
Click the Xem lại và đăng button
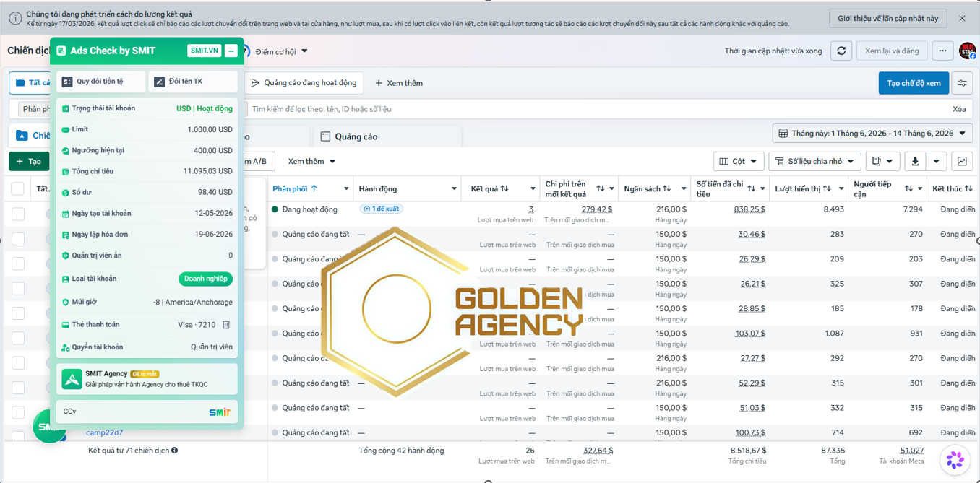(x=892, y=51)
